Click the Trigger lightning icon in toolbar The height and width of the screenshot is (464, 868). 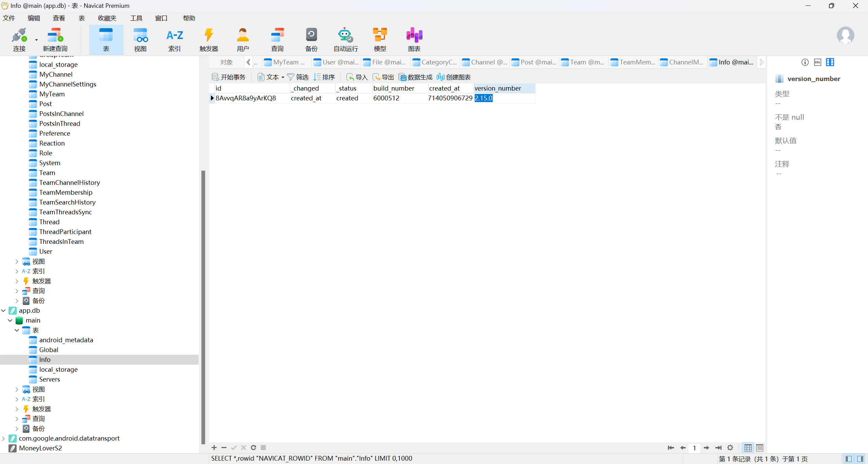[209, 39]
